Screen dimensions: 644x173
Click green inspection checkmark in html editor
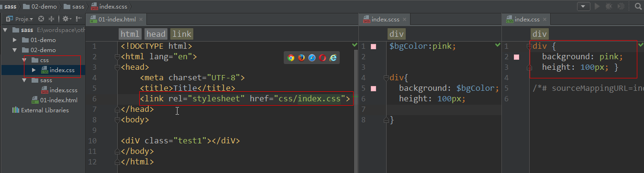(x=355, y=44)
